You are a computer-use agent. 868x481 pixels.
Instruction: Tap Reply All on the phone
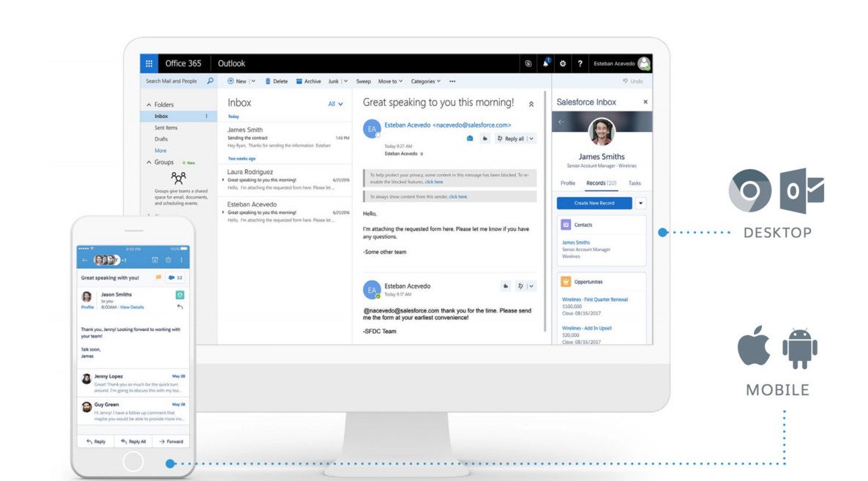(x=133, y=441)
